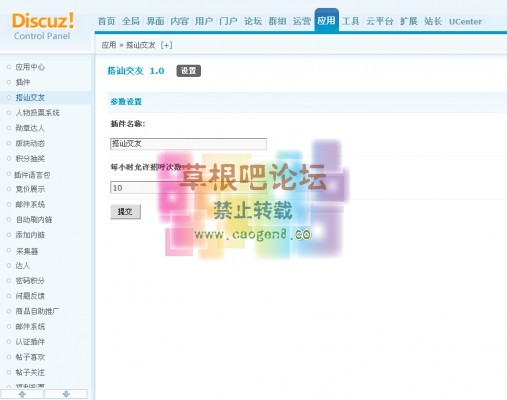Open the 站长 tab
The height and width of the screenshot is (400, 507).
(x=433, y=21)
